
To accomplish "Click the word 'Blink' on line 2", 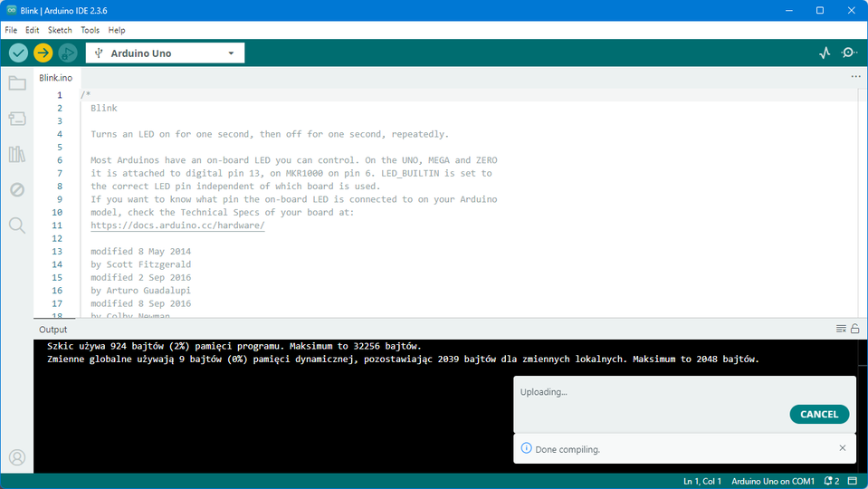I will (104, 108).
